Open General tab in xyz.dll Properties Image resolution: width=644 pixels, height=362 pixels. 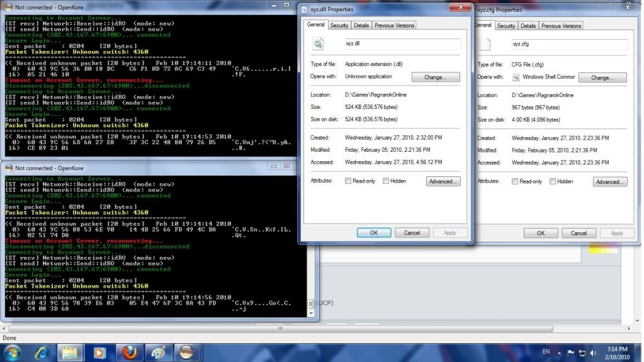tap(315, 25)
